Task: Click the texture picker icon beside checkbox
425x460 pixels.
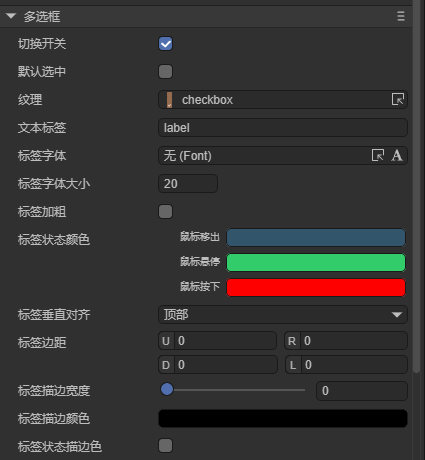Action: [398, 99]
